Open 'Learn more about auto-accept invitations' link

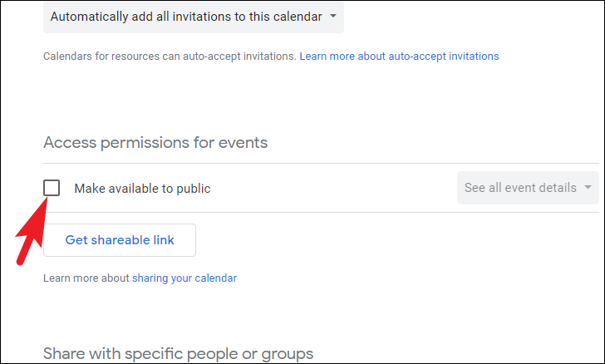coord(399,57)
